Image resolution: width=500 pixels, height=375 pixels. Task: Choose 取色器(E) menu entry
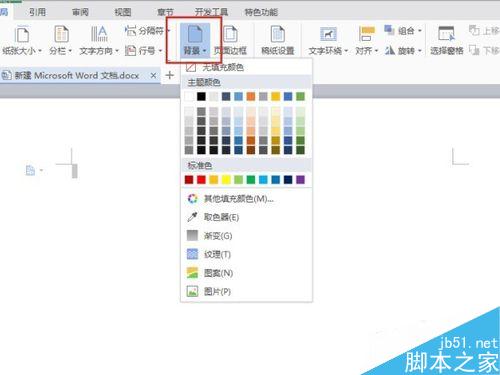pyautogui.click(x=247, y=217)
